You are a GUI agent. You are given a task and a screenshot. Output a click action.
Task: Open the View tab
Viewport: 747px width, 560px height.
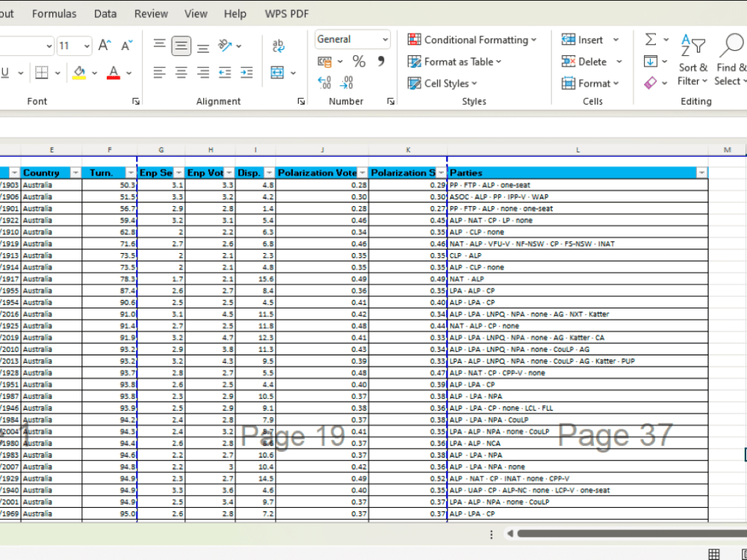pyautogui.click(x=196, y=13)
